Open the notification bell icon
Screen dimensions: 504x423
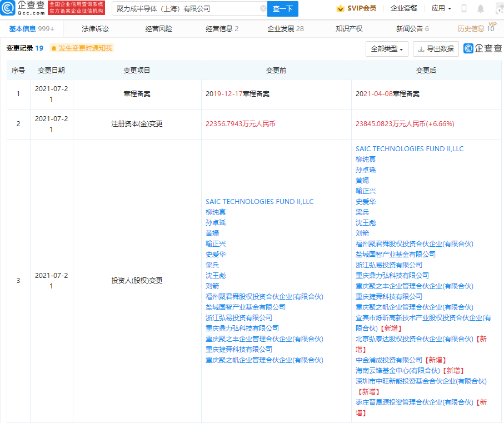(480, 9)
